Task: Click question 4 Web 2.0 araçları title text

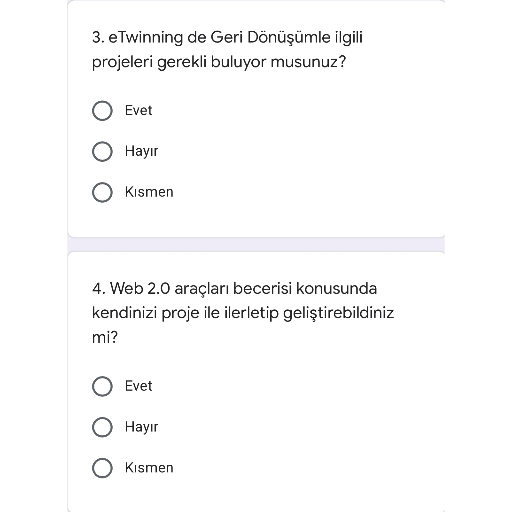Action: (243, 313)
